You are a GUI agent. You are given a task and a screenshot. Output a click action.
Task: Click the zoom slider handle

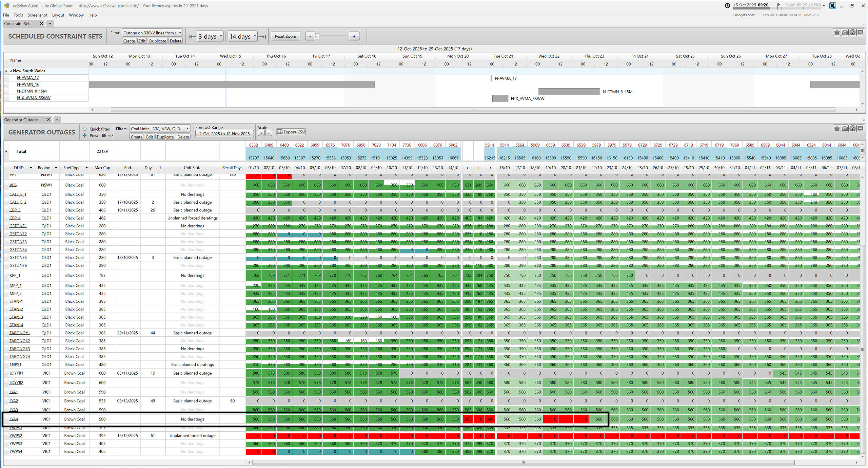[x=317, y=36]
